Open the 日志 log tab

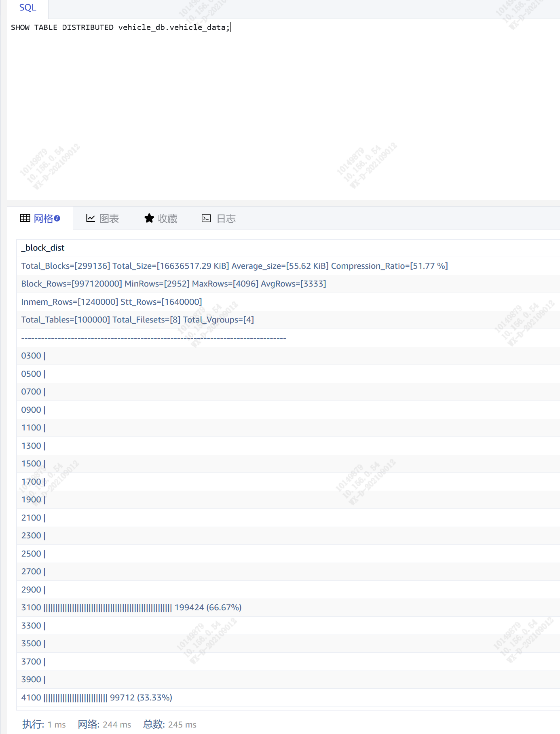[x=226, y=219]
